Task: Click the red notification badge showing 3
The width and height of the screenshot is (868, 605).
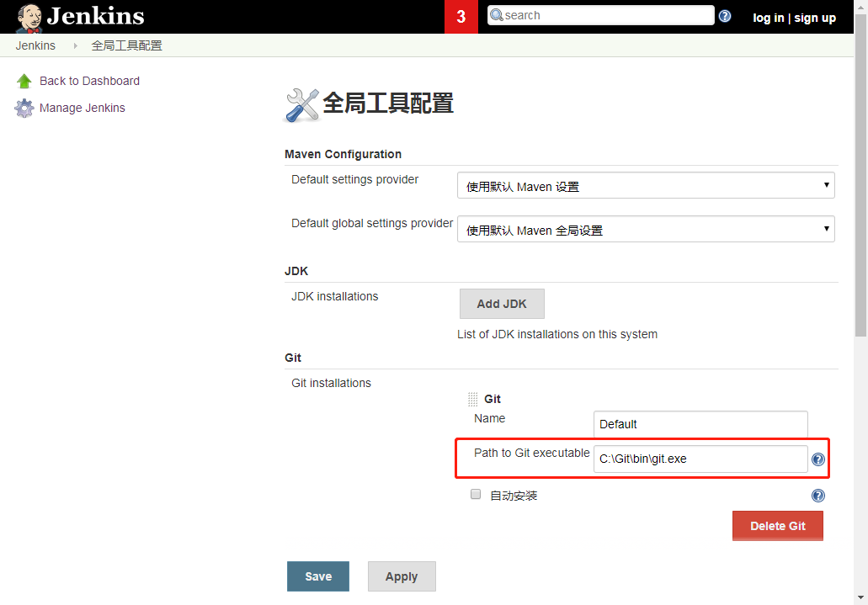Action: 461,17
